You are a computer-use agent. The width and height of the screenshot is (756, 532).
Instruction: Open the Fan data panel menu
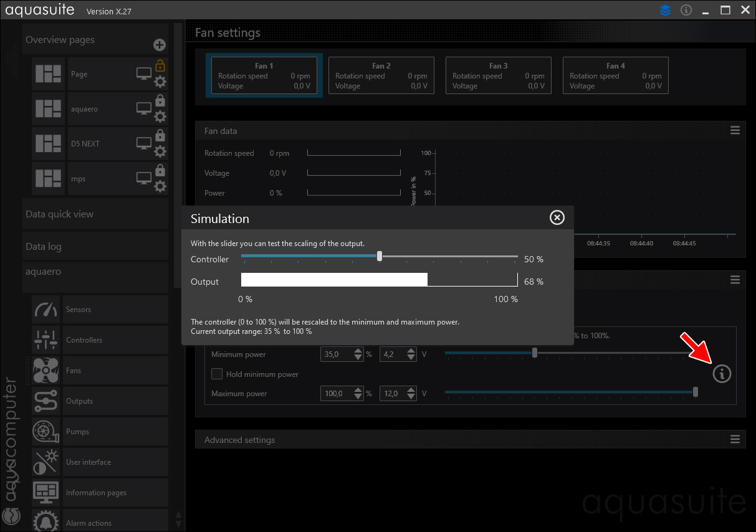coord(735,131)
